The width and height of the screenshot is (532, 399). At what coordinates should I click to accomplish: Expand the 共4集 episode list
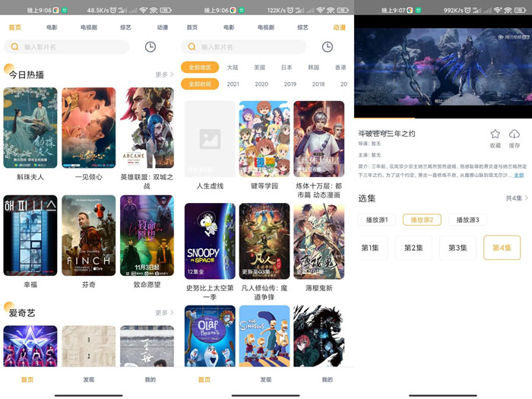point(516,198)
